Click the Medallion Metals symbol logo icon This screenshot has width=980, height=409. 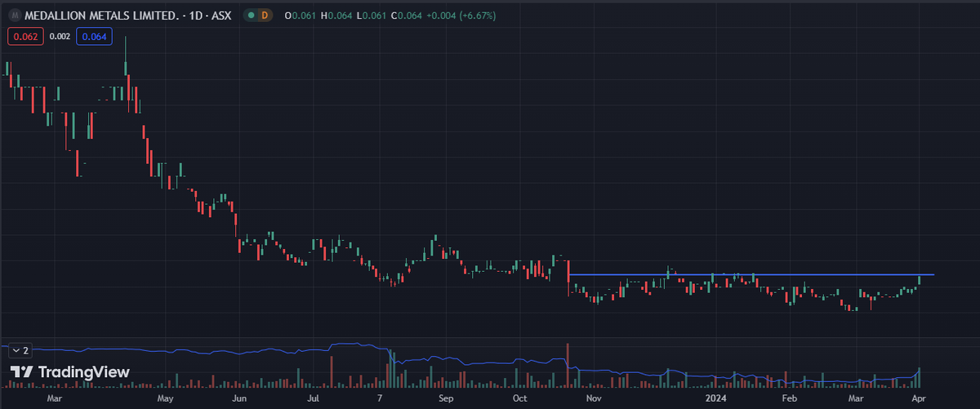(x=13, y=16)
